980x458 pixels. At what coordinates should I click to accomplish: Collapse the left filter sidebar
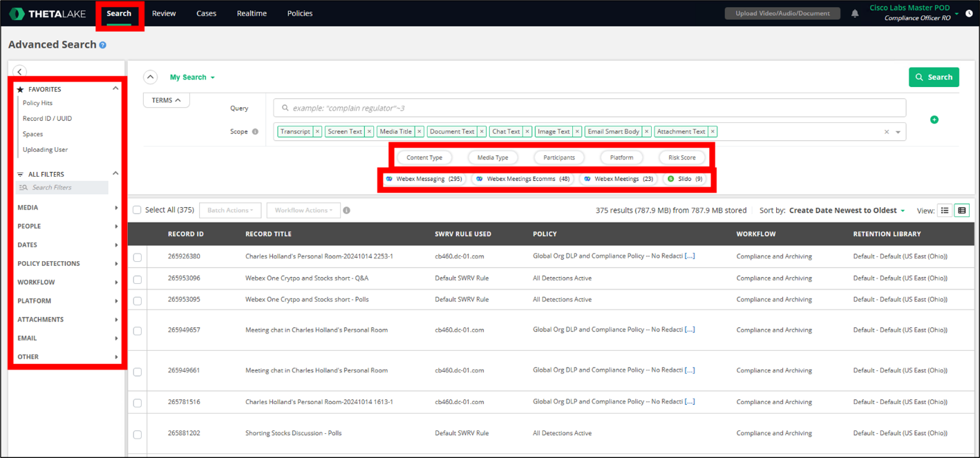click(19, 72)
